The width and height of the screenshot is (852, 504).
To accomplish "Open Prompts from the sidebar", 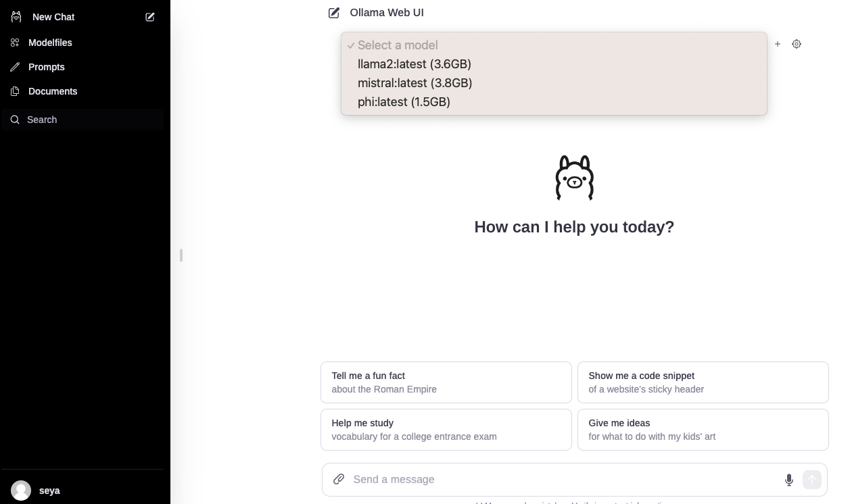I will 82,67.
